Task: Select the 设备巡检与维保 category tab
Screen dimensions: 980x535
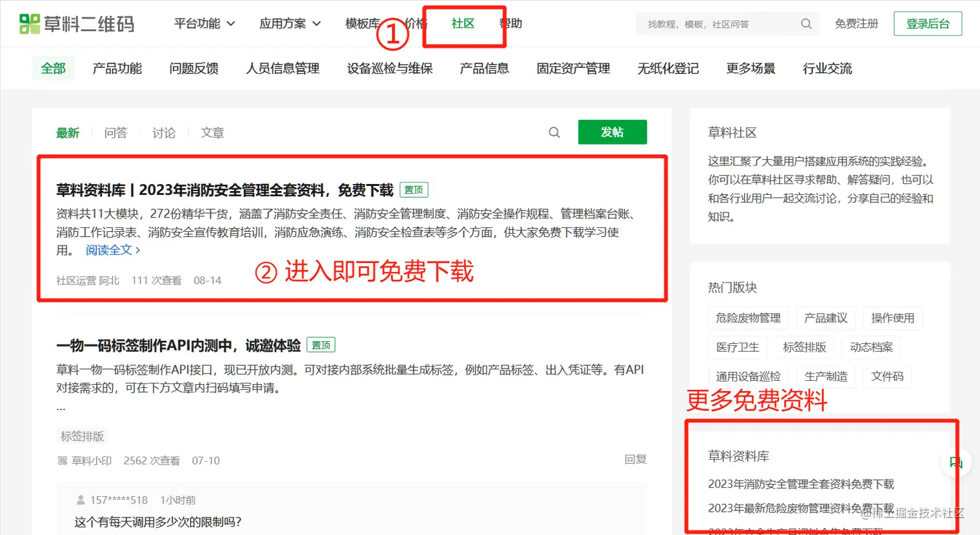Action: point(390,68)
